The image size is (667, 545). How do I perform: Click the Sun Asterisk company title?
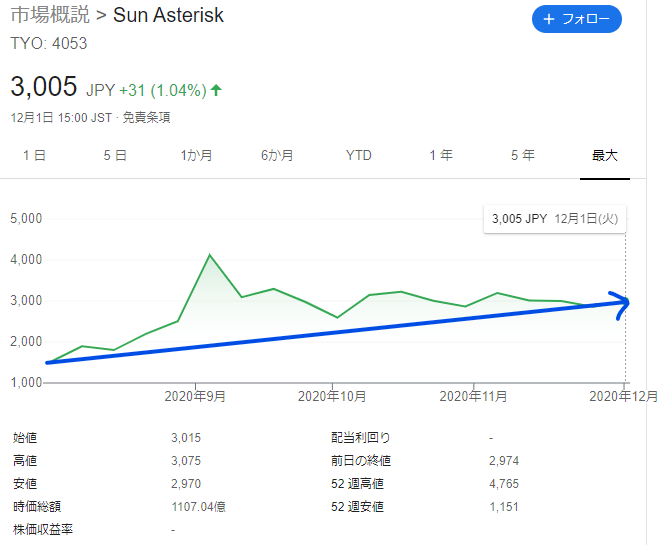pyautogui.click(x=168, y=15)
